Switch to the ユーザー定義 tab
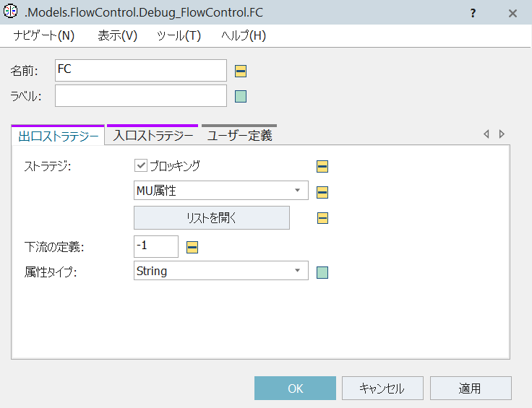Viewport: 532px width, 408px height. pos(239,136)
